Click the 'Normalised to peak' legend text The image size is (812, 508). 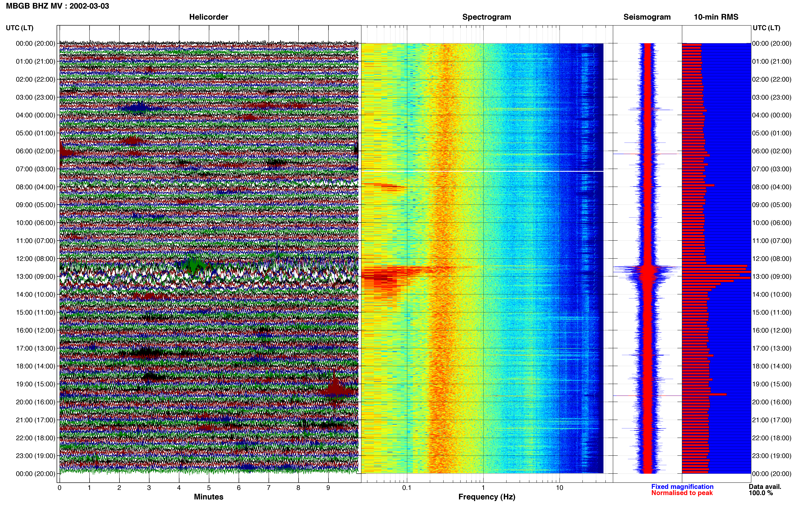[682, 493]
